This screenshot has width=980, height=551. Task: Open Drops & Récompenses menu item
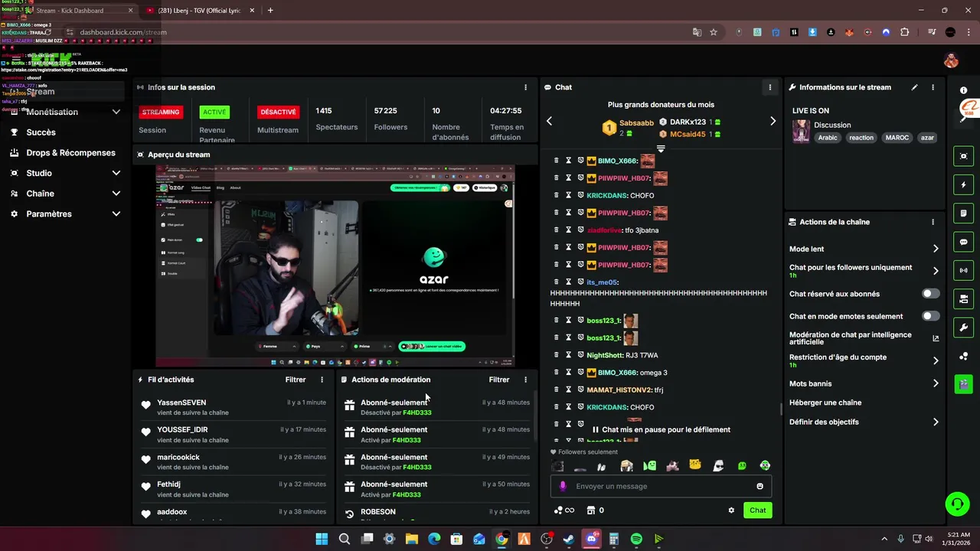[70, 153]
